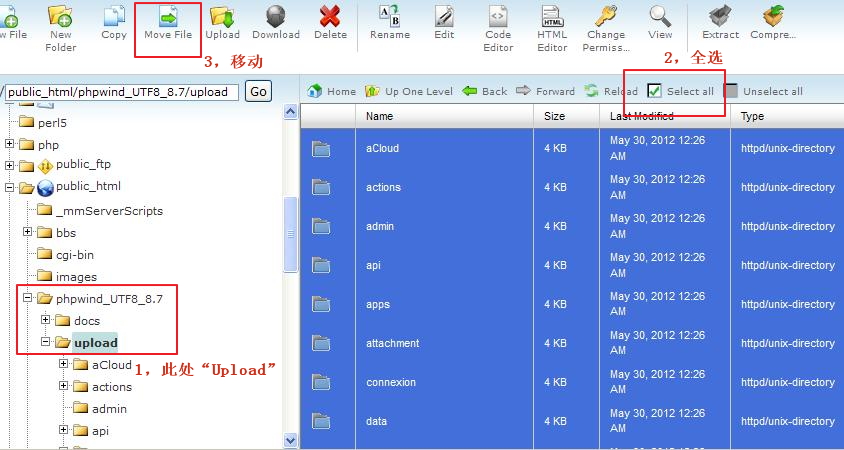This screenshot has height=450, width=844.
Task: Click folder icon in admin row
Action: coord(321,226)
